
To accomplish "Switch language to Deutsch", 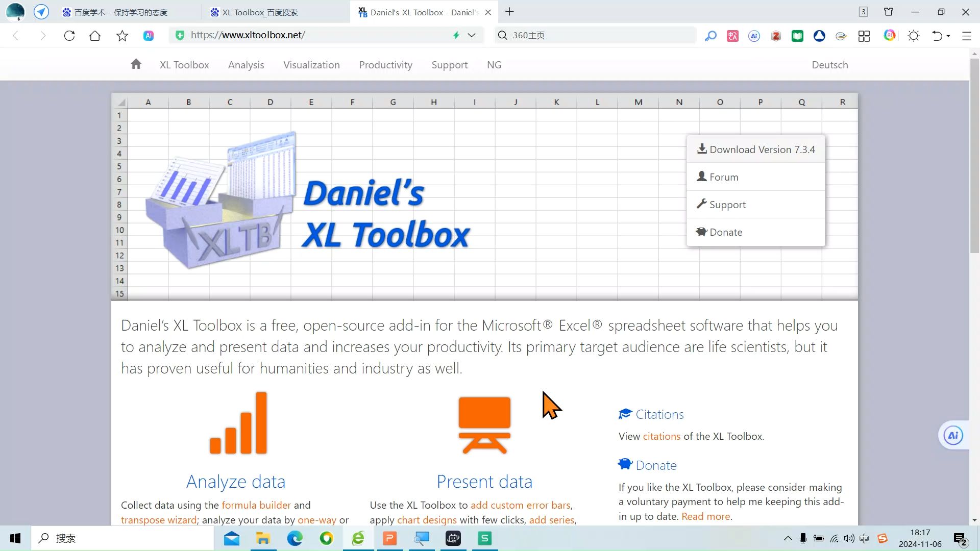I will click(x=830, y=65).
